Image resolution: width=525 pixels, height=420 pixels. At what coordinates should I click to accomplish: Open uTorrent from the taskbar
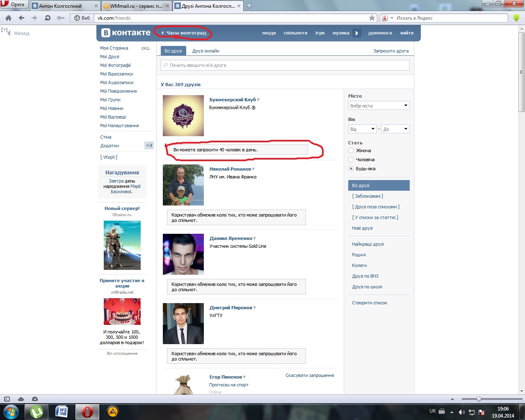[x=37, y=411]
